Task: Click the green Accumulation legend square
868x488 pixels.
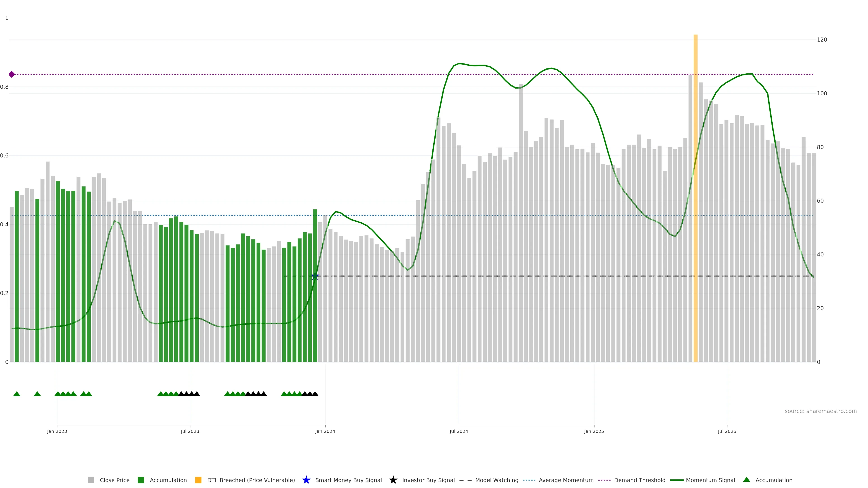Action: pos(141,480)
